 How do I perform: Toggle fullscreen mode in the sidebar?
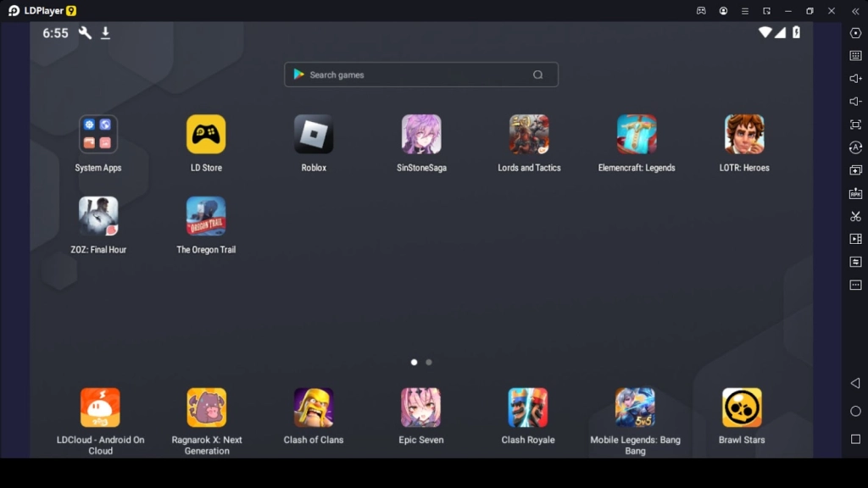tap(855, 125)
